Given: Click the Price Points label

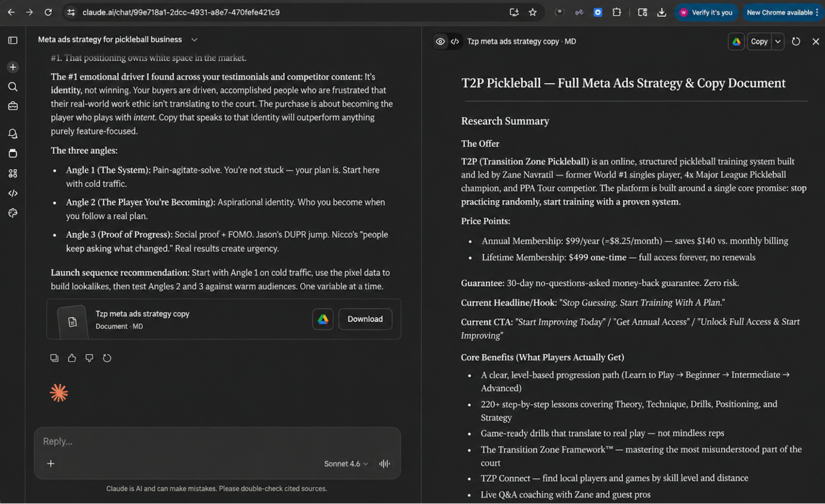Looking at the screenshot, I should pyautogui.click(x=485, y=221).
